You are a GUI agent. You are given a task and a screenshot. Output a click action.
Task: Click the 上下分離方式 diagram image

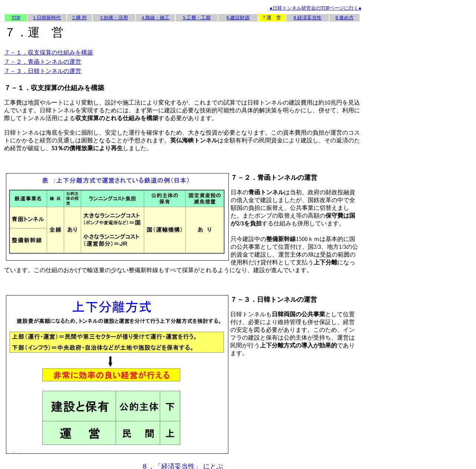pyautogui.click(x=117, y=374)
